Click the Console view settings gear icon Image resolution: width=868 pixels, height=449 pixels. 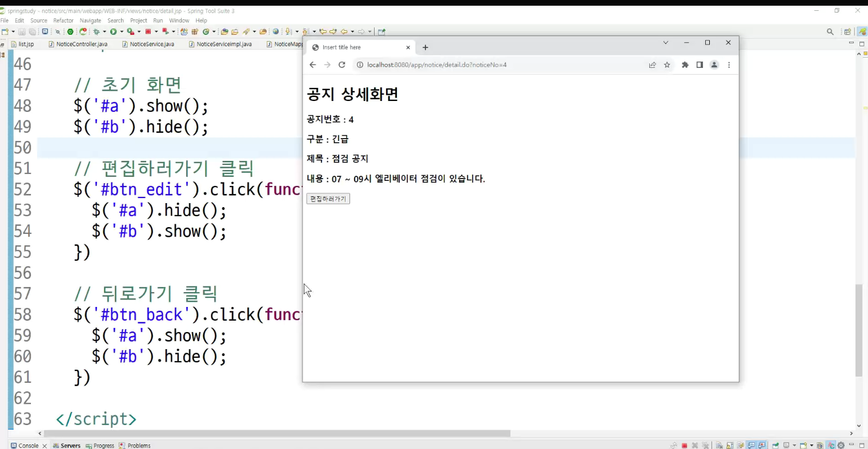point(841,446)
